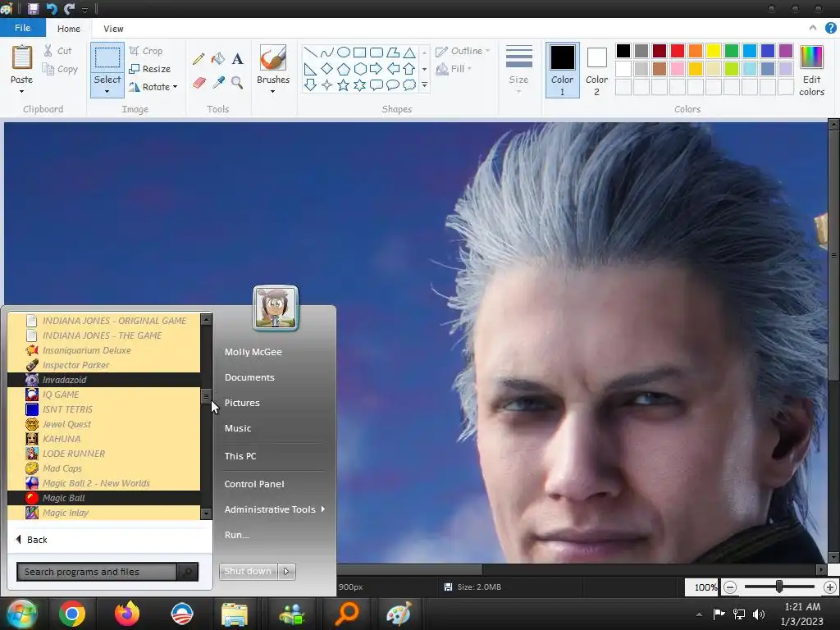
Task: Expand the Brushes dropdown arrow
Action: [272, 92]
